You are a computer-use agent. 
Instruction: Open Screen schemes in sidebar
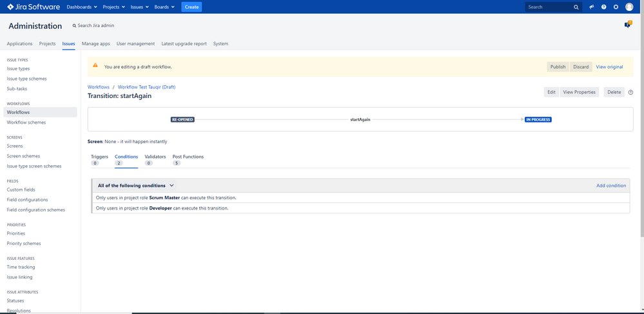point(23,156)
